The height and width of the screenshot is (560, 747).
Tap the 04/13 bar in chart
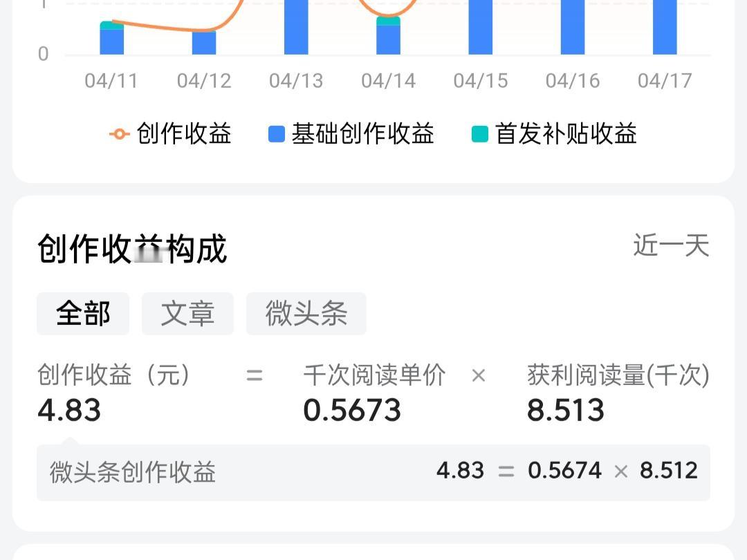296,27
